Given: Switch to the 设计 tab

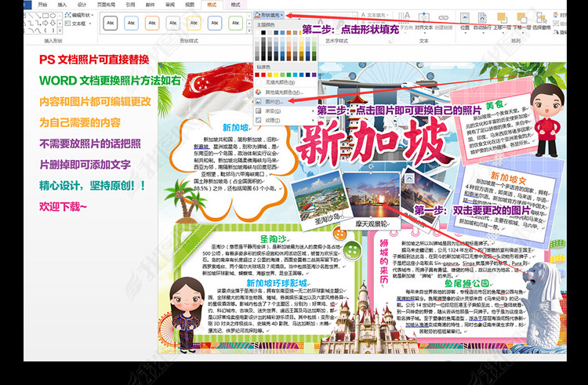Looking at the screenshot, I should 82,5.
